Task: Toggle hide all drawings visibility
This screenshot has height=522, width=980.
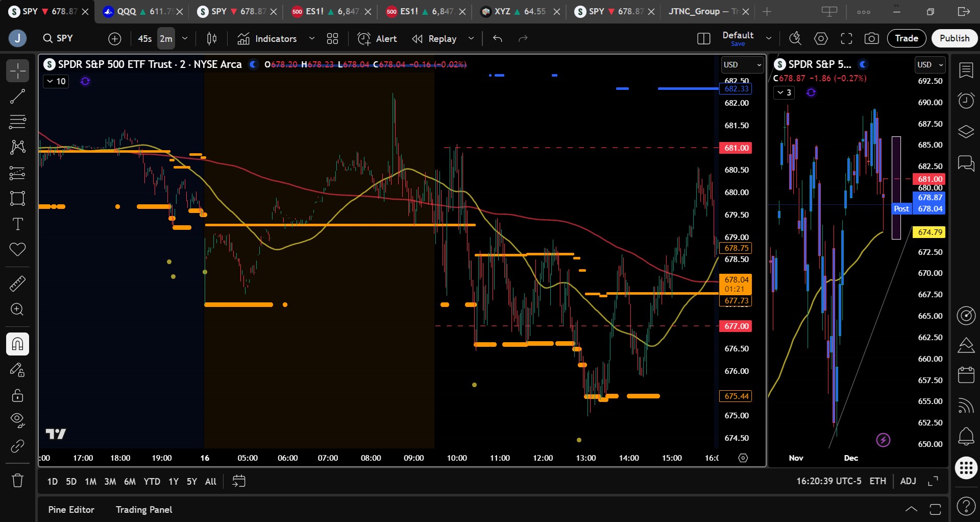Action: [x=17, y=420]
